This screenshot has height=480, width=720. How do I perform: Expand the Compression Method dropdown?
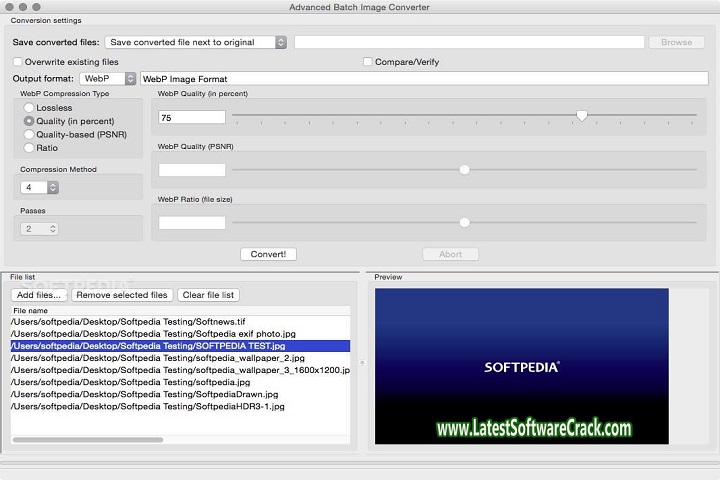(41, 187)
